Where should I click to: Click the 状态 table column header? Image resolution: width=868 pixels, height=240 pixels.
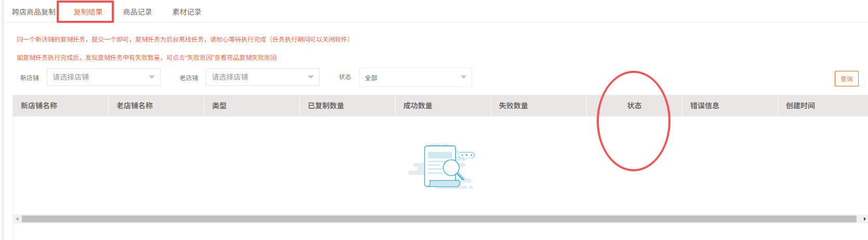(x=634, y=106)
